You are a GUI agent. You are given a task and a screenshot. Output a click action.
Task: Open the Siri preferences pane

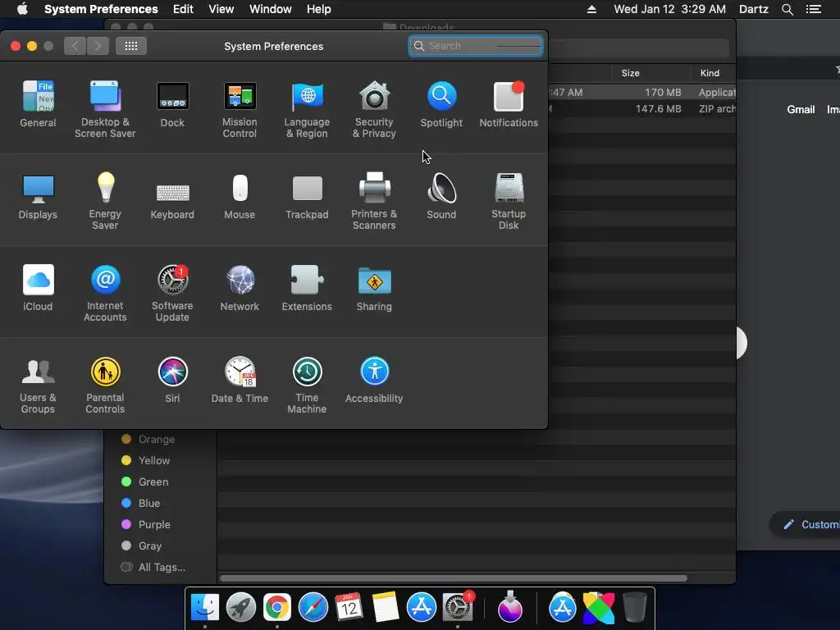172,380
